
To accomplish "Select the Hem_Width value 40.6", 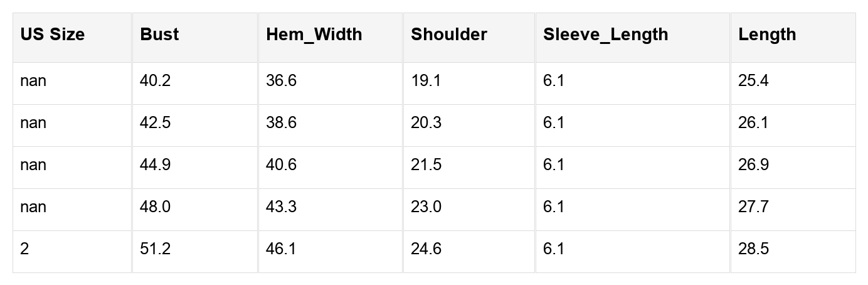I will coord(281,165).
